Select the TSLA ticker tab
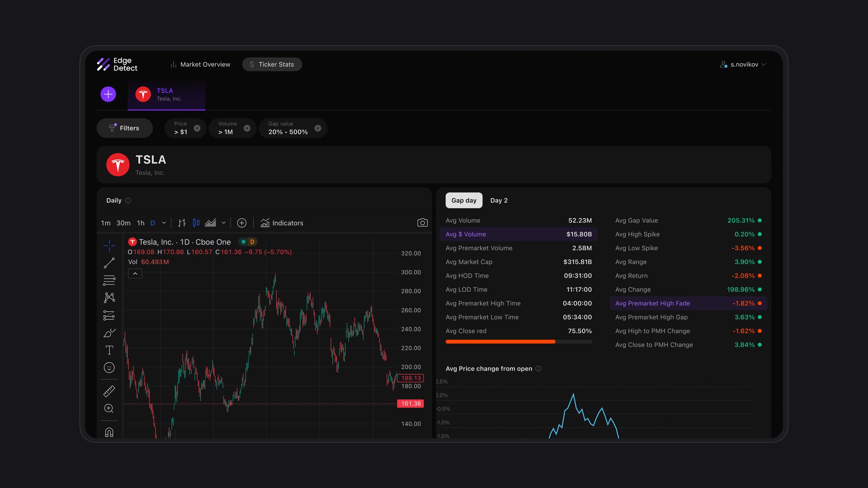 coord(166,94)
